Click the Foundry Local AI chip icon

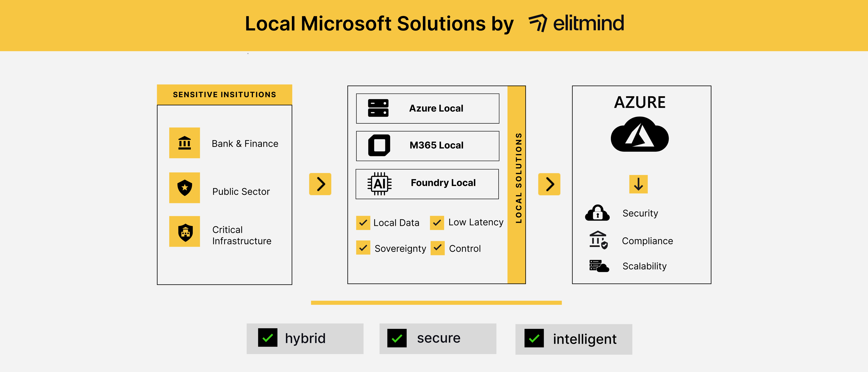click(x=380, y=184)
